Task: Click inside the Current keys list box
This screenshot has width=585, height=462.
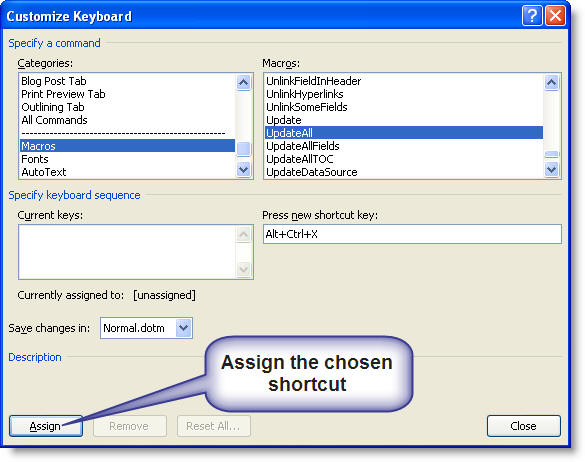Action: click(127, 252)
